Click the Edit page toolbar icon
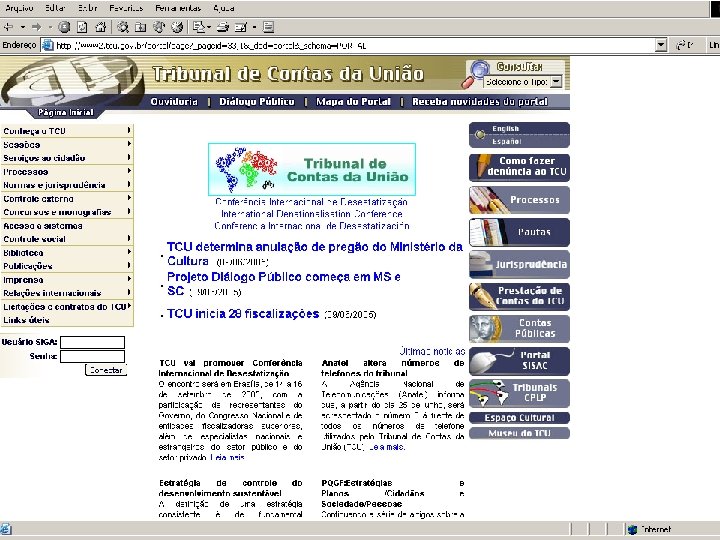 pyautogui.click(x=241, y=27)
